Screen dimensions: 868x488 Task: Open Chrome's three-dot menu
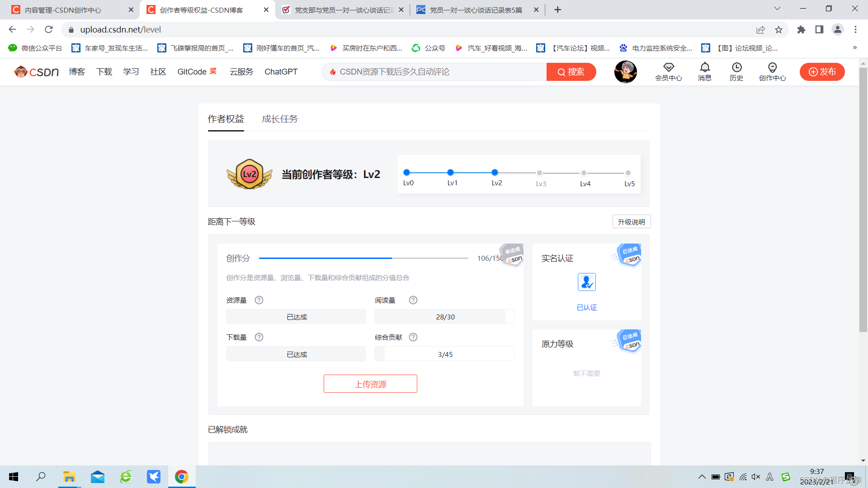coord(855,29)
